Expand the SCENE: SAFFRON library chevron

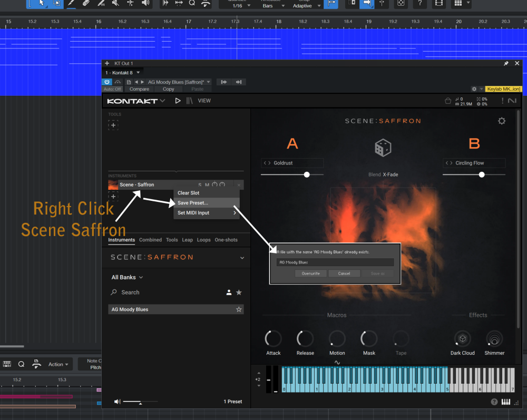[x=242, y=258]
